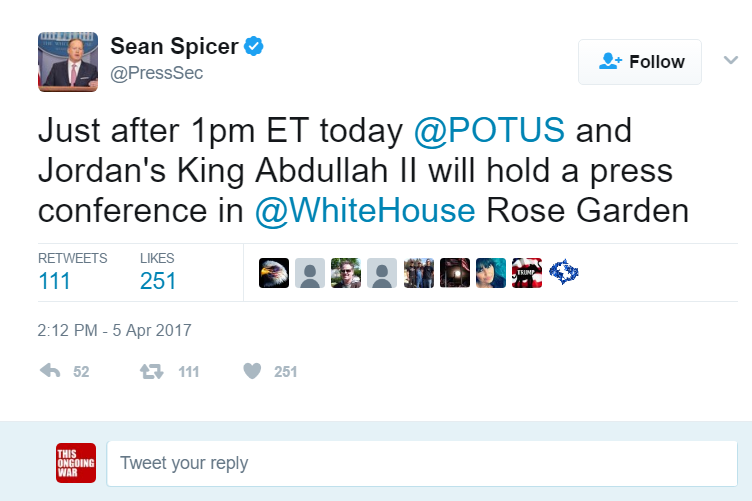
Task: Open Sean Spicer's profile photo
Action: 68,61
